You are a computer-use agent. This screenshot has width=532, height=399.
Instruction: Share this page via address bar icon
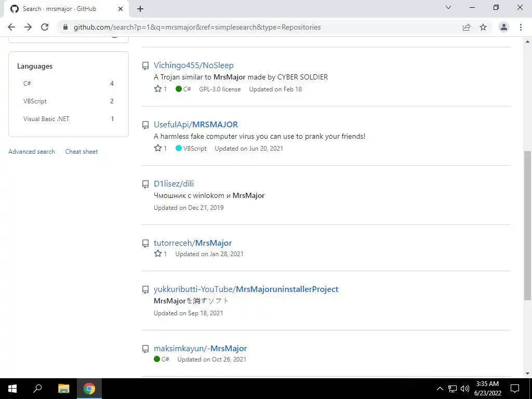(467, 27)
